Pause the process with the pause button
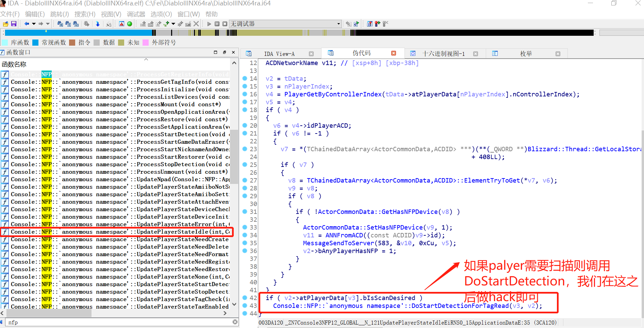The width and height of the screenshot is (644, 328). coord(217,24)
